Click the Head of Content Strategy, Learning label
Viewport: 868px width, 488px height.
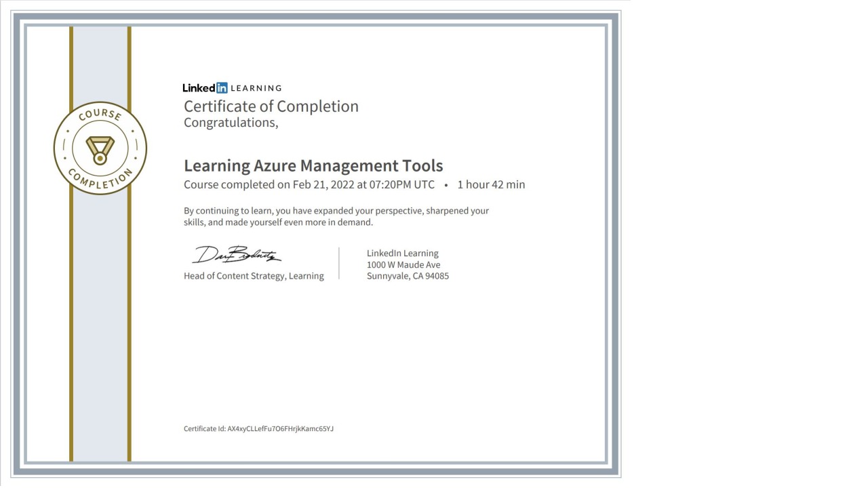tap(254, 276)
